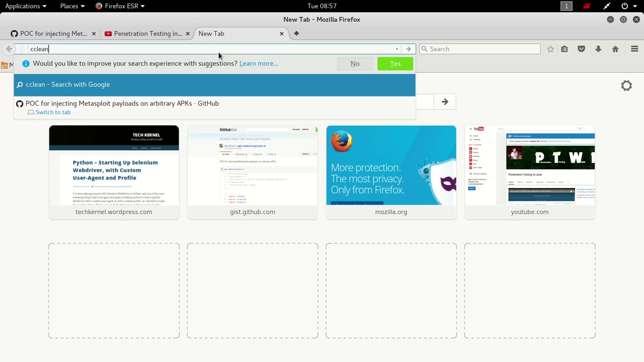Open a new tab with the plus button

click(296, 34)
